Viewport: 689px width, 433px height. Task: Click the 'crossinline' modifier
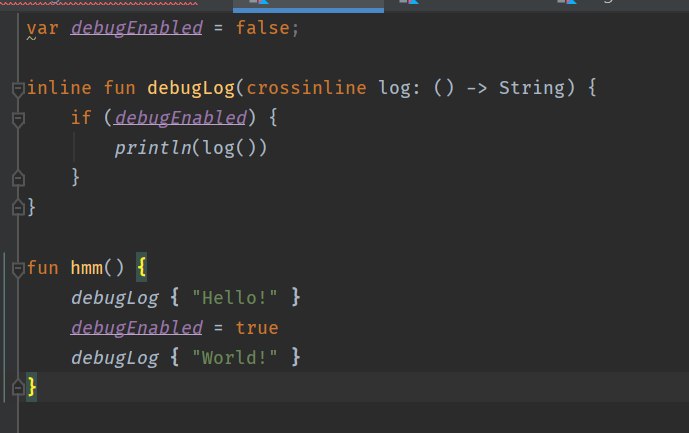pos(306,88)
